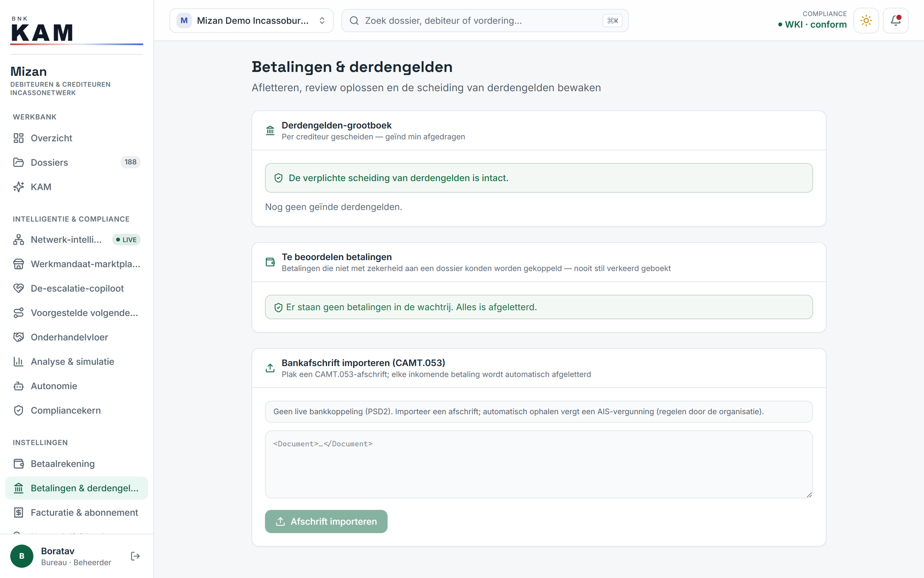
Task: Open the De-escalatie-copiloot item
Action: tap(77, 289)
